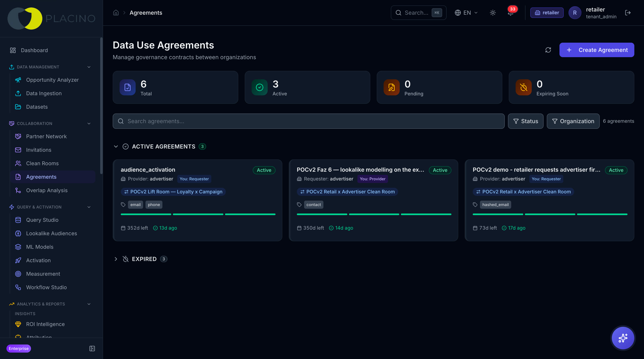Open the AI assistant sparkle button
This screenshot has height=359, width=644.
click(623, 338)
